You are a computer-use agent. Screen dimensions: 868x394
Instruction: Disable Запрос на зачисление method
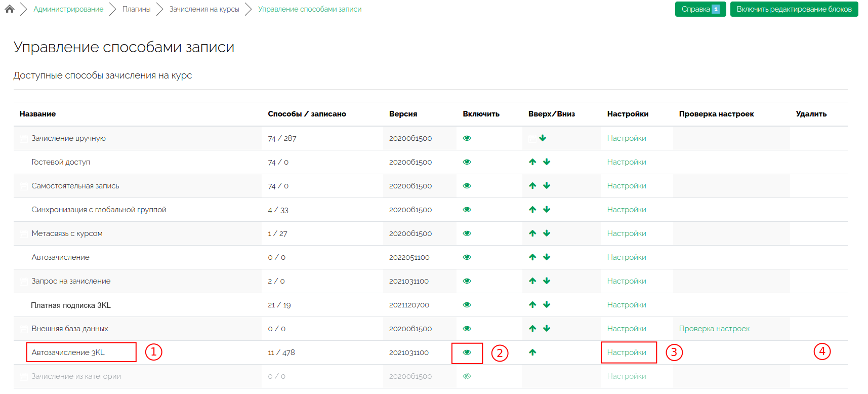[x=467, y=281]
